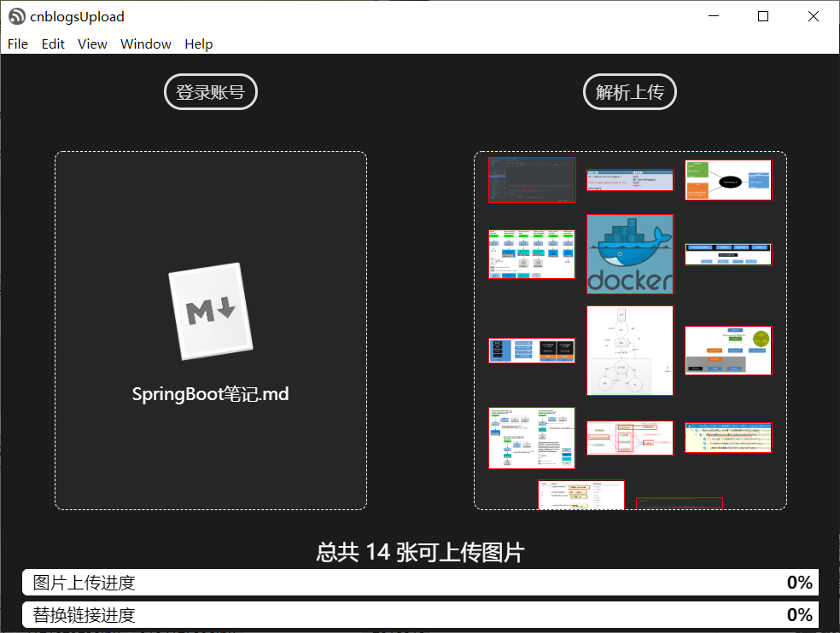Open the Edit menu
The height and width of the screenshot is (633, 840).
53,44
